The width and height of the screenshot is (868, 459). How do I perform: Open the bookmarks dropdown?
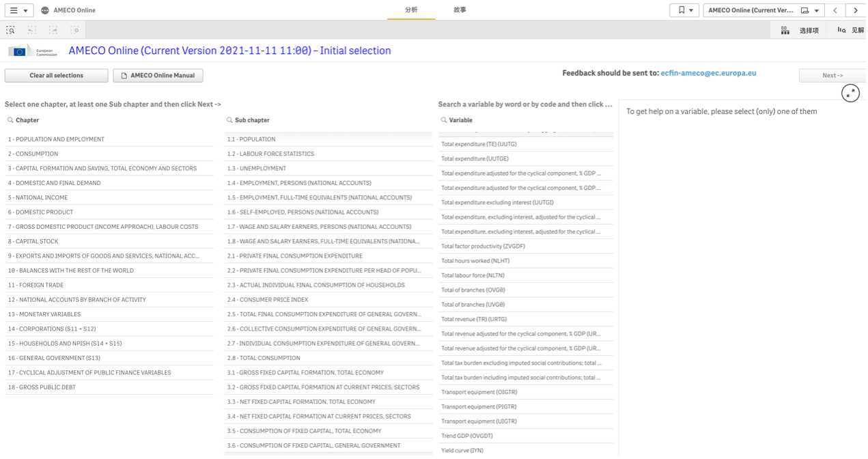tap(685, 10)
